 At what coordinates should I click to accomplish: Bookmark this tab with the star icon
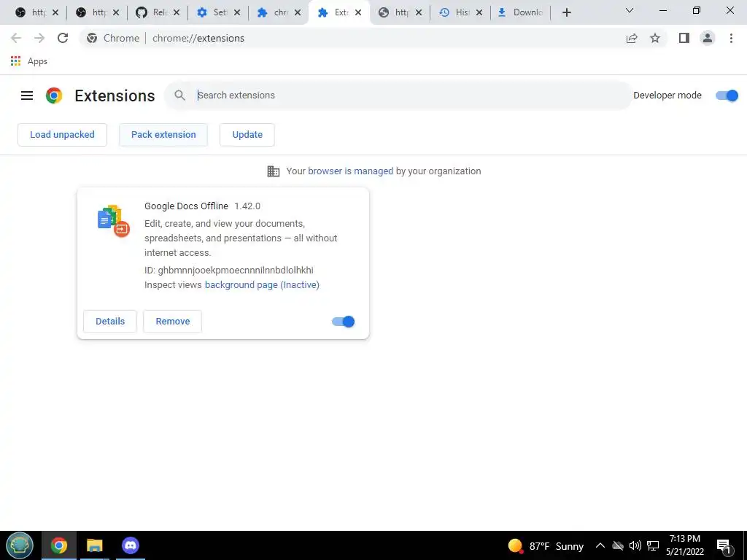(x=655, y=38)
